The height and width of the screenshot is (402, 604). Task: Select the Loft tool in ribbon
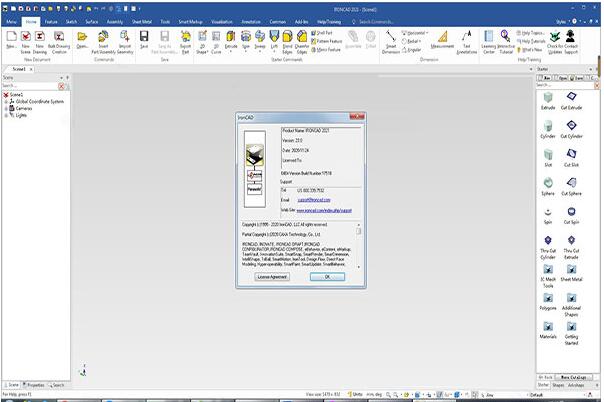click(x=274, y=37)
